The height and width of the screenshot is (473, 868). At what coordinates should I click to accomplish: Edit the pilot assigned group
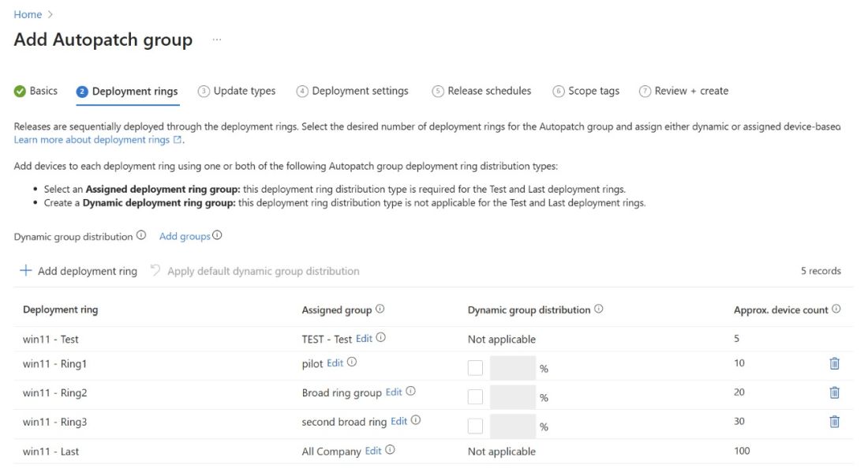(x=335, y=362)
